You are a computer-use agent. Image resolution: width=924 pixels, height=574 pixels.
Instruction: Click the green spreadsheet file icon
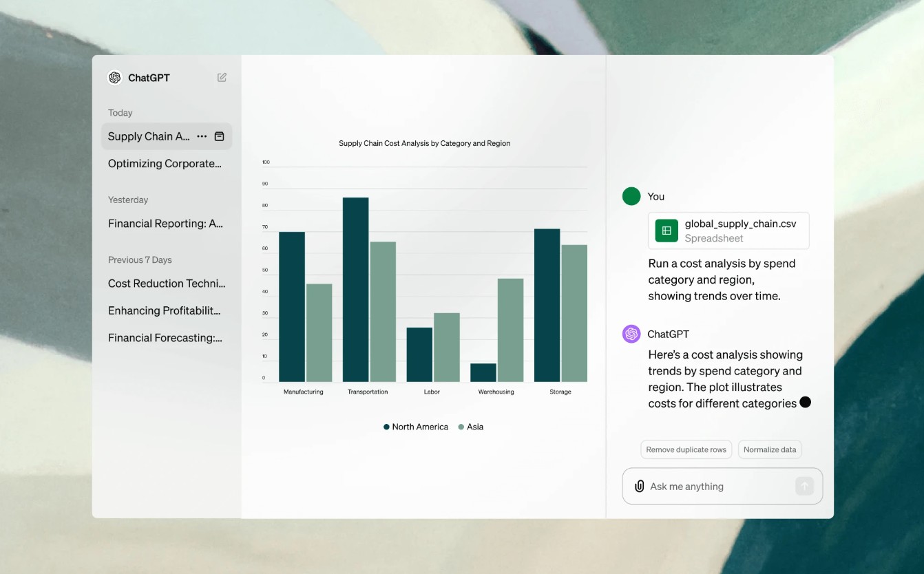pyautogui.click(x=666, y=231)
